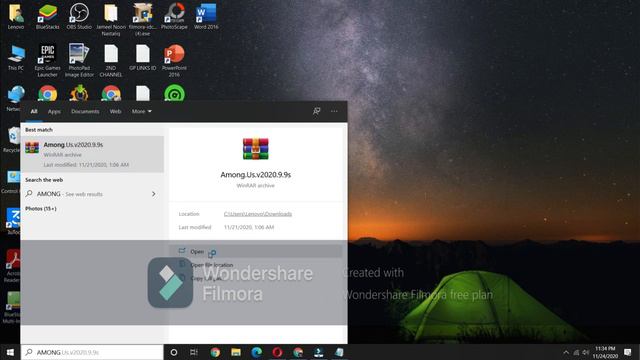Open the search panel options ellipsis
Viewport: 640px width, 360px height.
[334, 111]
